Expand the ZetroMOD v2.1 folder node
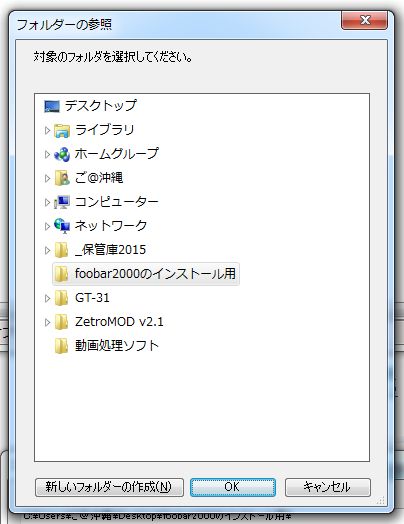This screenshot has width=404, height=524. tap(47, 322)
